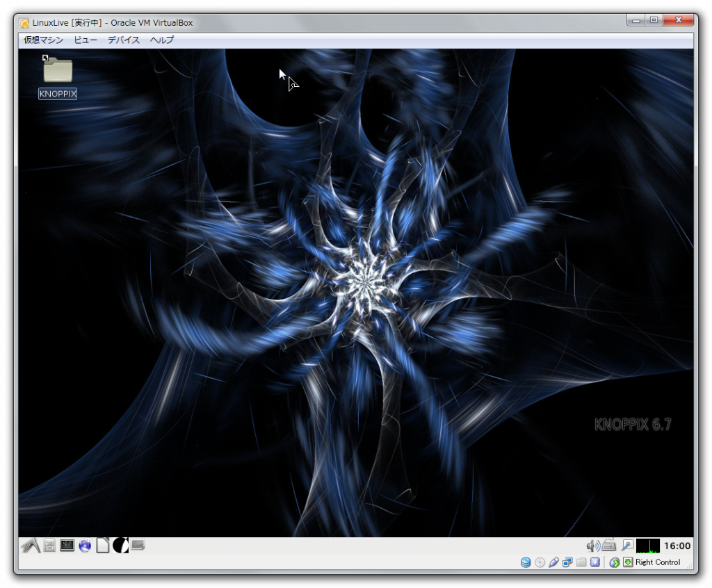Click the CPU usage monitor graph
712x588 pixels.
(x=647, y=546)
